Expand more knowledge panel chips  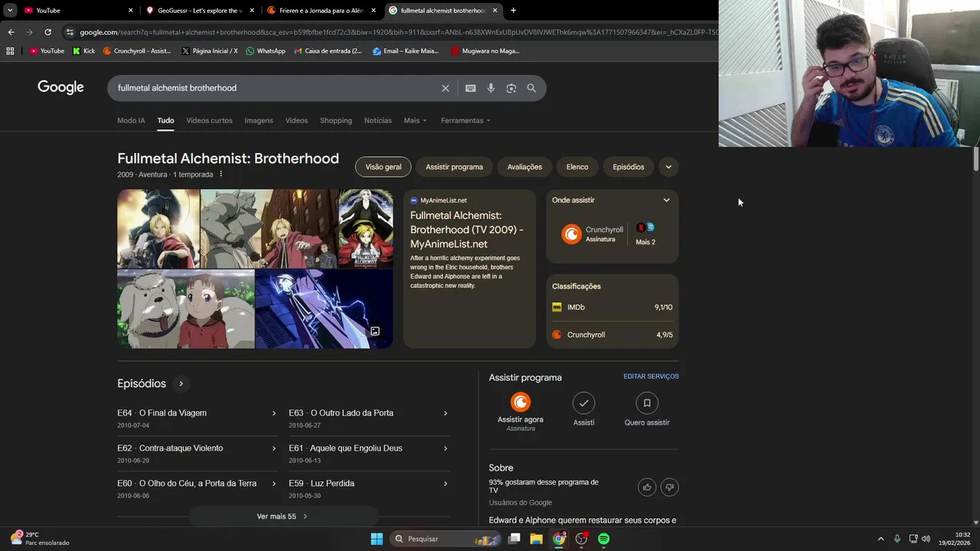pos(668,167)
